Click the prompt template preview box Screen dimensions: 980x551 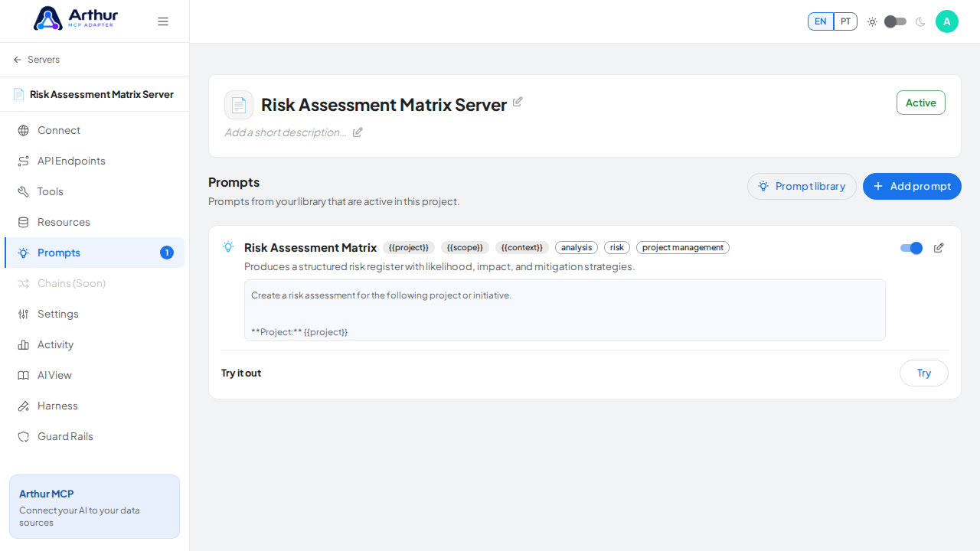(x=565, y=310)
